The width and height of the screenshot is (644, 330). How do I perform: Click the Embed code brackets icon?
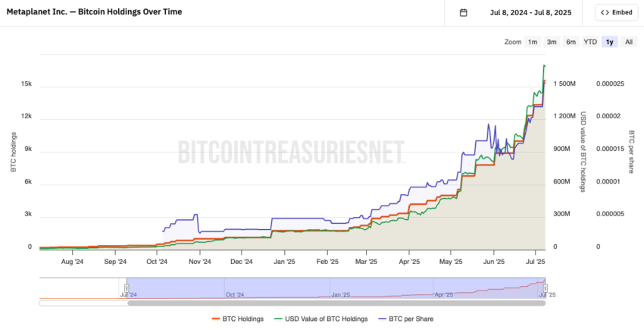[605, 12]
